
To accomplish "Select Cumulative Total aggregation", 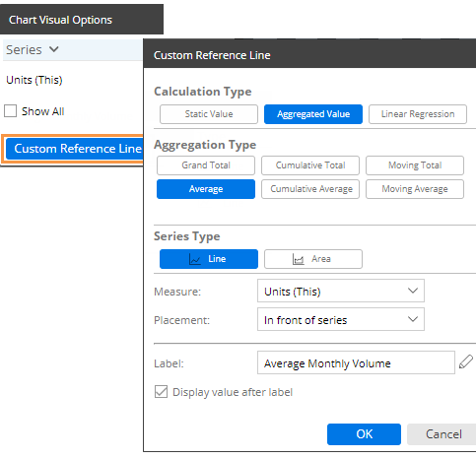I will (310, 165).
